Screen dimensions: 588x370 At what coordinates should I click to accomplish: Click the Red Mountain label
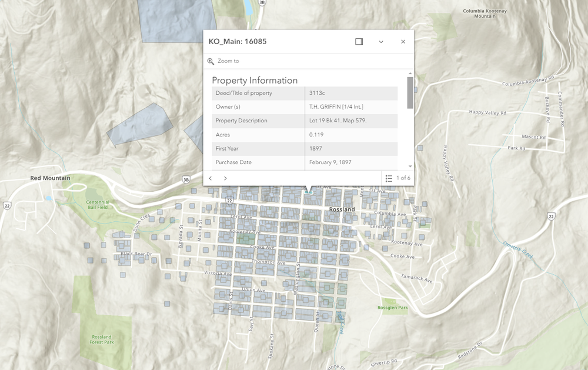[50, 177]
